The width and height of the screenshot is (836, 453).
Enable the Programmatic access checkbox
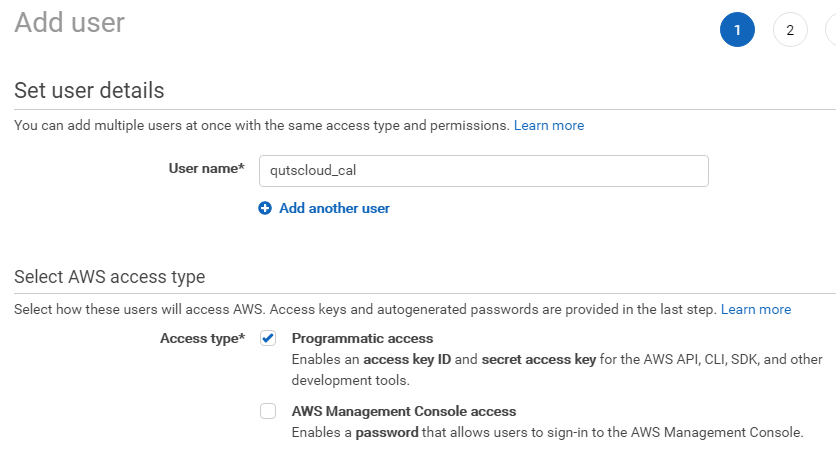(x=268, y=338)
